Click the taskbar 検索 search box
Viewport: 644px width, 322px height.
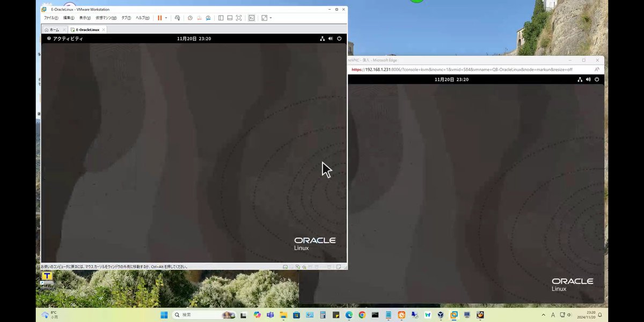coord(204,315)
